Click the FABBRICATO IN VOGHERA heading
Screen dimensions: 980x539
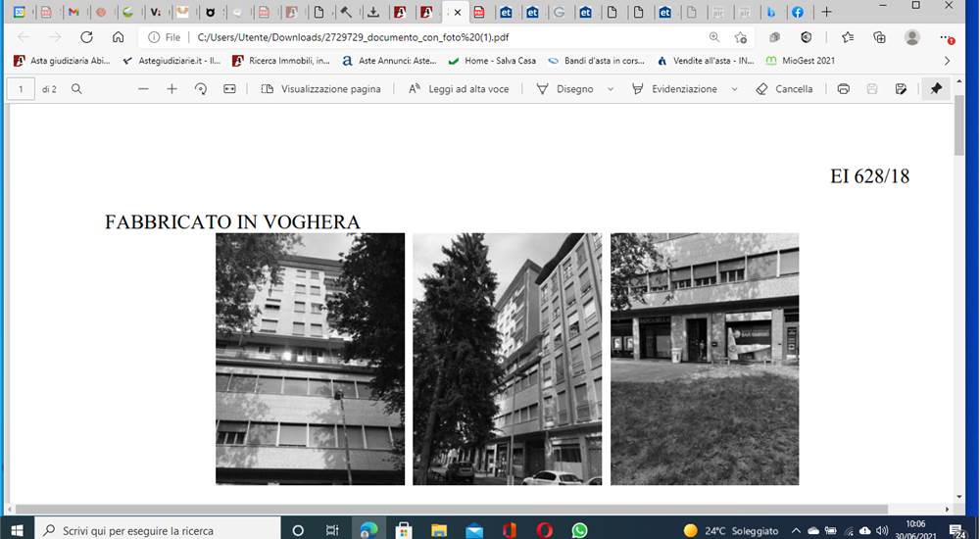coord(232,222)
